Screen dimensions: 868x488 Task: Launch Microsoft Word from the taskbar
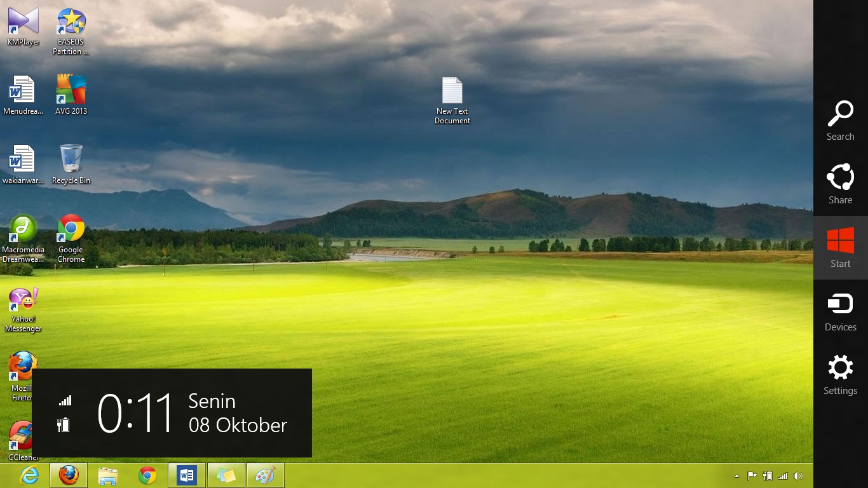(x=186, y=475)
